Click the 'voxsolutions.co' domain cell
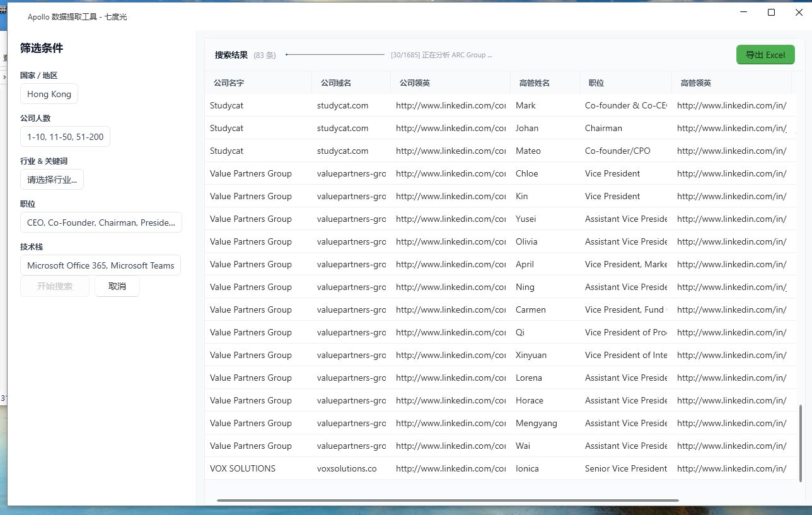This screenshot has width=812, height=515. point(351,468)
